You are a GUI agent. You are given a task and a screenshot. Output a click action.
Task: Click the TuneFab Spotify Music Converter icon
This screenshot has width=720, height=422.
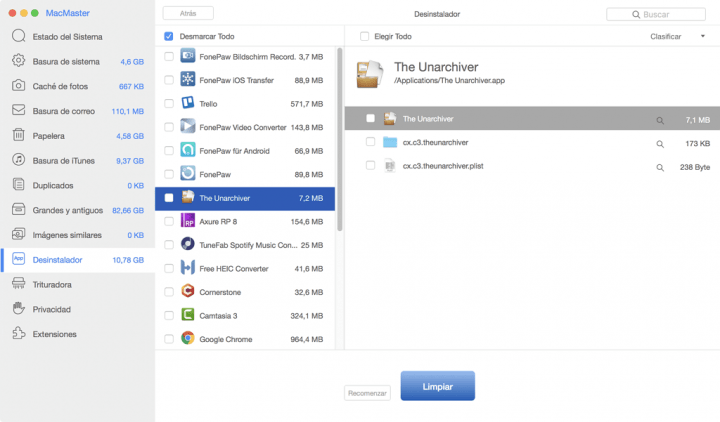click(187, 244)
